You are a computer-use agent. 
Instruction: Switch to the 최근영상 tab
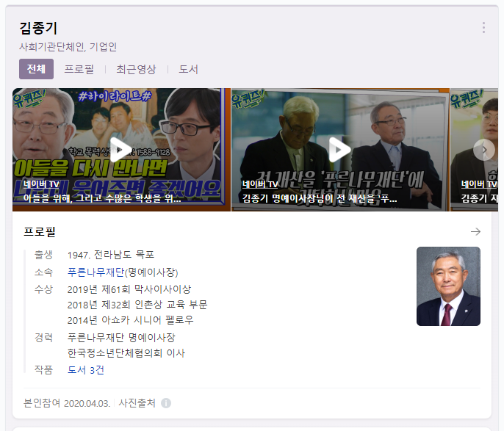click(136, 69)
